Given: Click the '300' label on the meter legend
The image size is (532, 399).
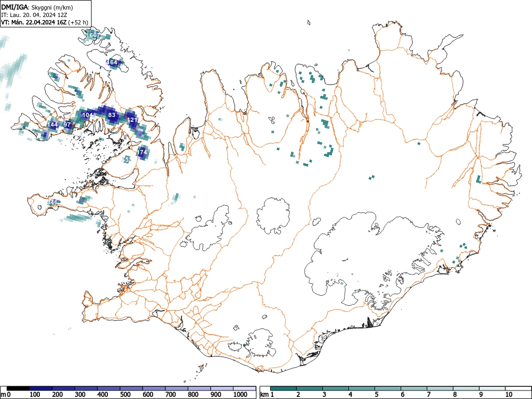Looking at the screenshot, I should click(x=80, y=395).
